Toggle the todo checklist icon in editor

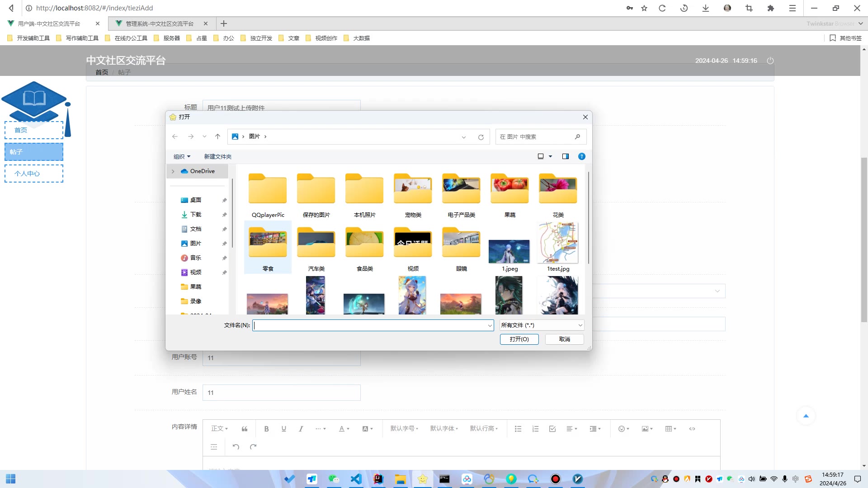coord(552,429)
